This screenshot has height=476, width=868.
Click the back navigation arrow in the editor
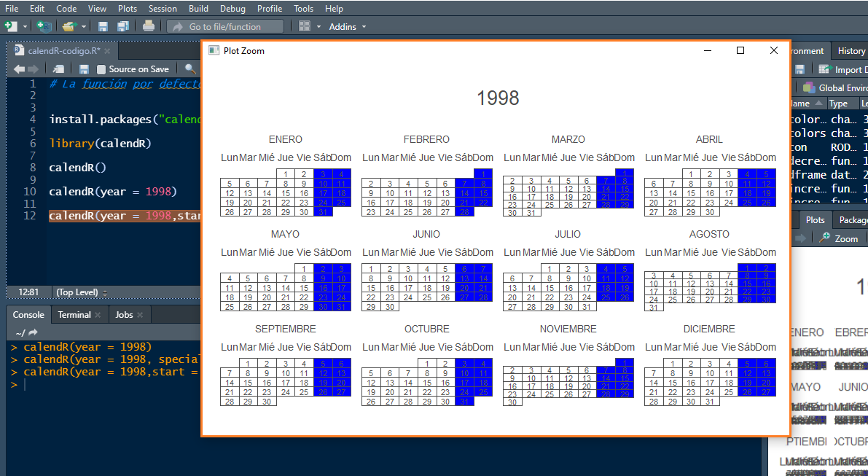20,69
